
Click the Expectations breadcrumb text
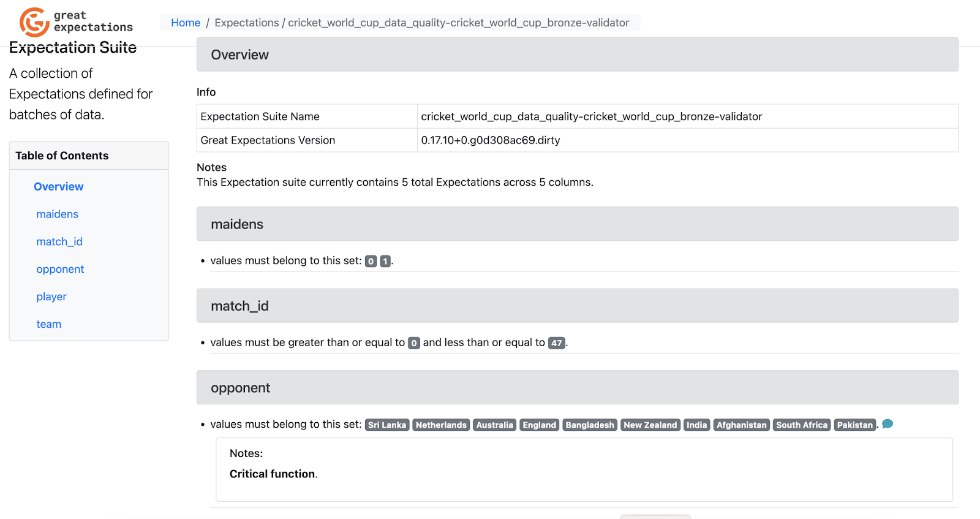247,23
